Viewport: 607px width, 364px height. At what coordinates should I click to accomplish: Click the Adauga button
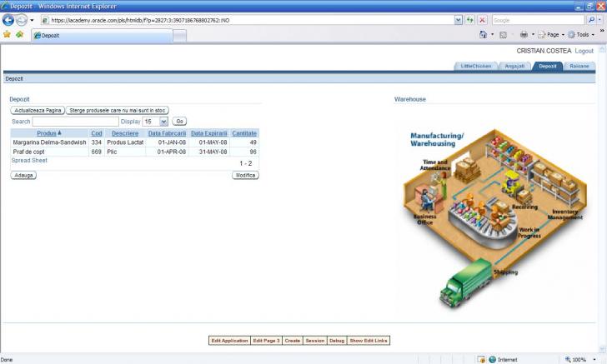[23, 176]
